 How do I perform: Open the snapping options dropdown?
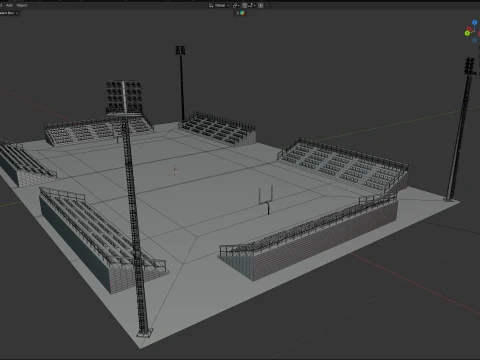[x=252, y=5]
